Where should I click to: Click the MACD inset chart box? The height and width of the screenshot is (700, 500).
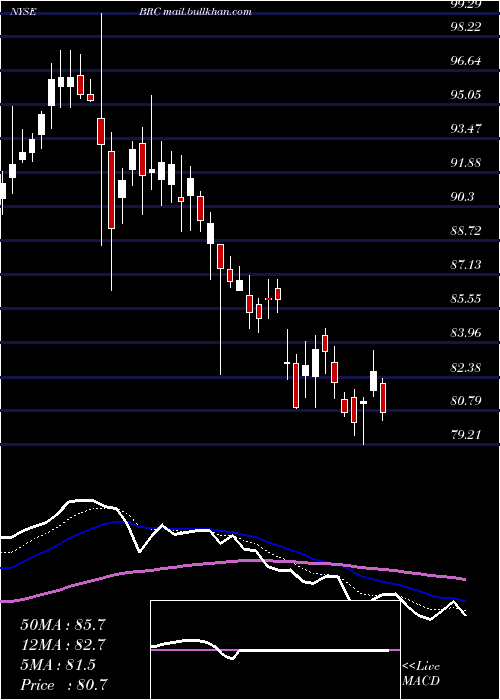275,650
